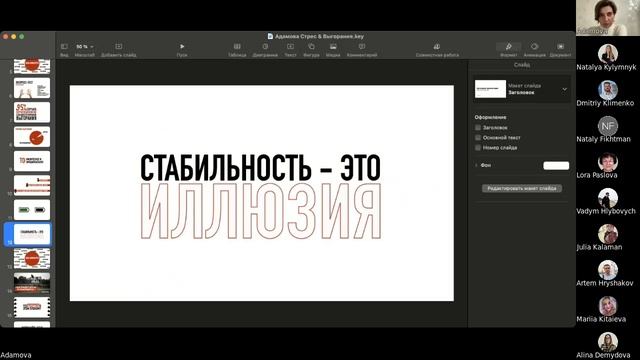Image resolution: width=640 pixels, height=360 pixels.
Task: Insert a chart with the Диаграмма icon
Action: tap(265, 47)
